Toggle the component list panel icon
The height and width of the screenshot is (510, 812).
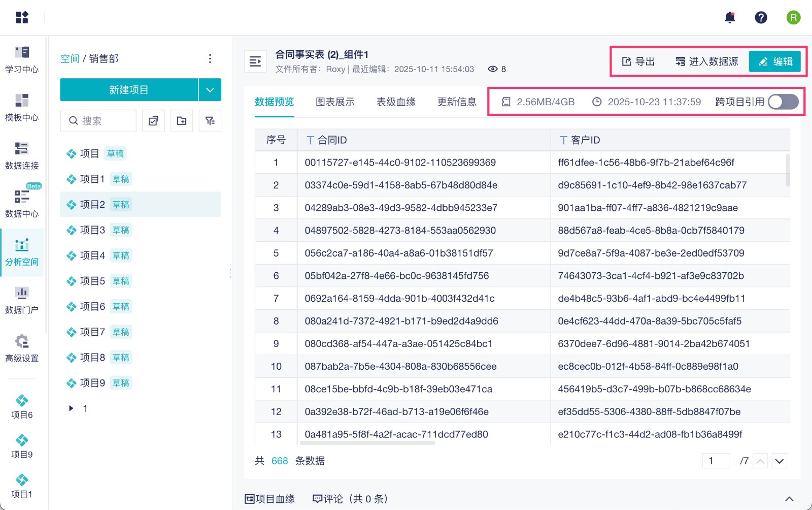pyautogui.click(x=255, y=61)
